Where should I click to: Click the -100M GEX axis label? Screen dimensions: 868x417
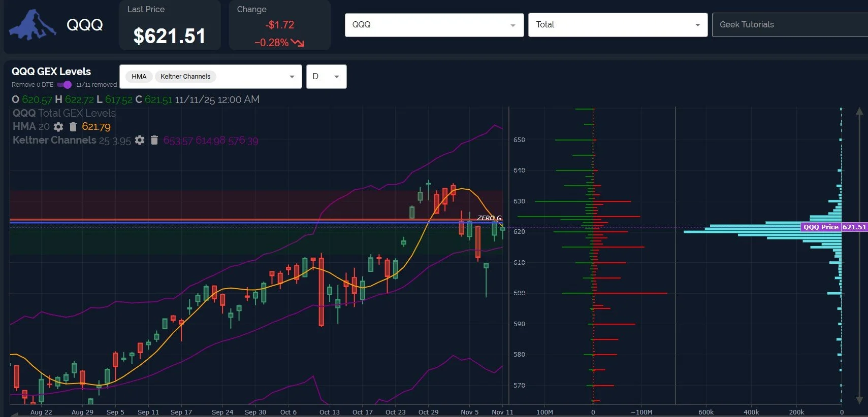click(641, 412)
